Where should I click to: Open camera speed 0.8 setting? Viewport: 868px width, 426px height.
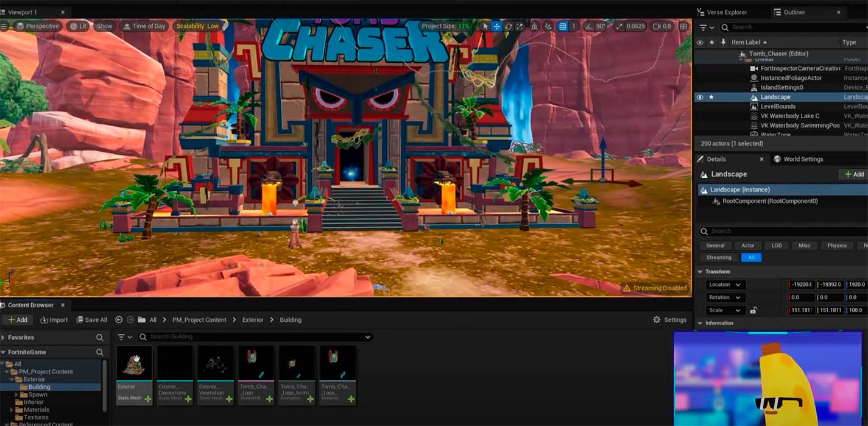[x=662, y=26]
